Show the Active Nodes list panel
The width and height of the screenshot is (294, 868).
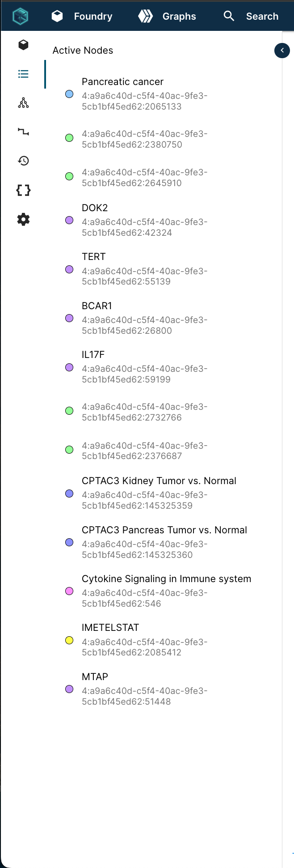[x=23, y=74]
